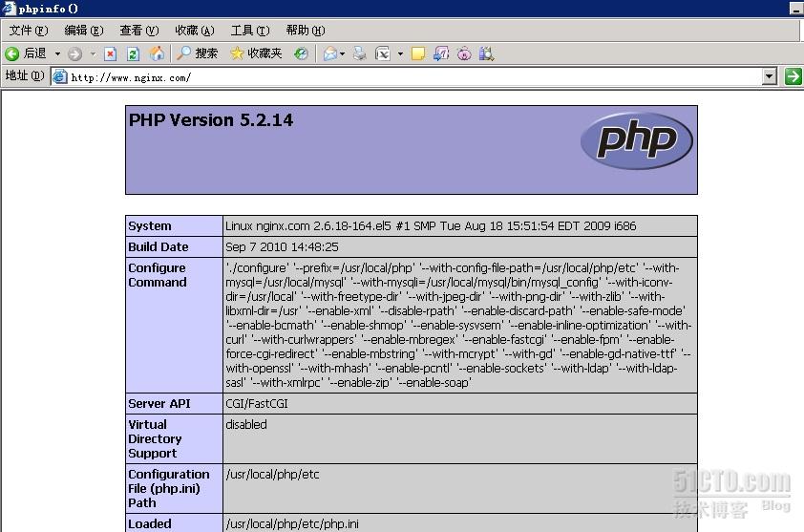The width and height of the screenshot is (804, 532).
Task: Minimize the phpinfo() browser window
Action: [796, 9]
